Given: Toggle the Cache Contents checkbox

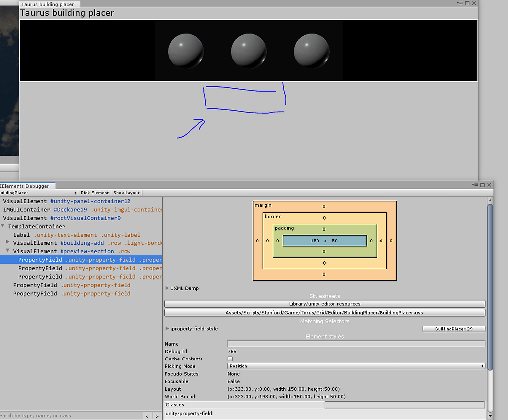Looking at the screenshot, I should click(x=230, y=359).
